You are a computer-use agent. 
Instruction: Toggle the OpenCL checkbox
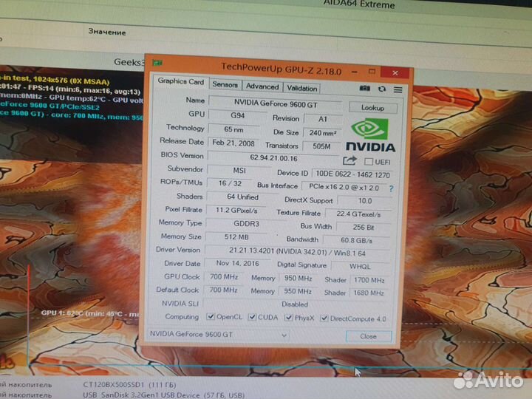pyautogui.click(x=211, y=316)
